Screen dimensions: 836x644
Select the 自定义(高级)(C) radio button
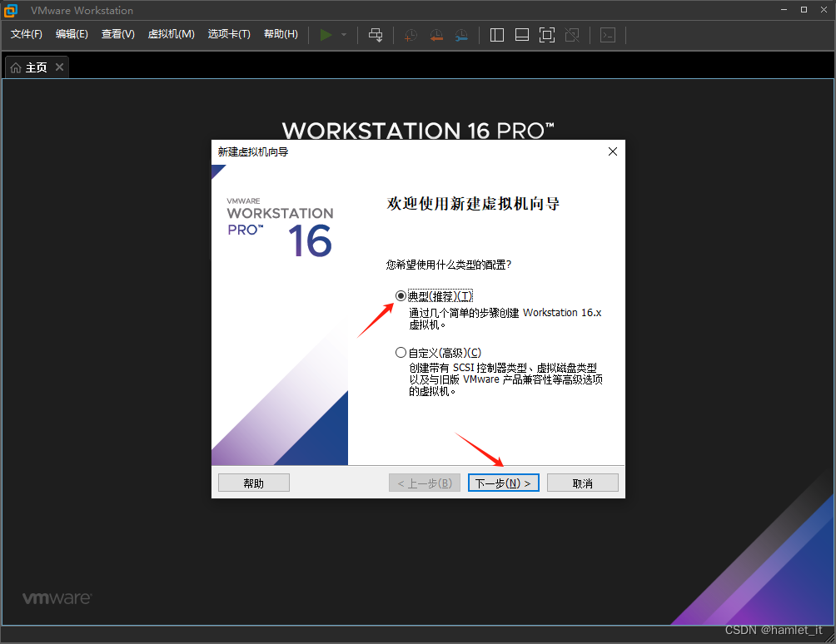click(401, 353)
